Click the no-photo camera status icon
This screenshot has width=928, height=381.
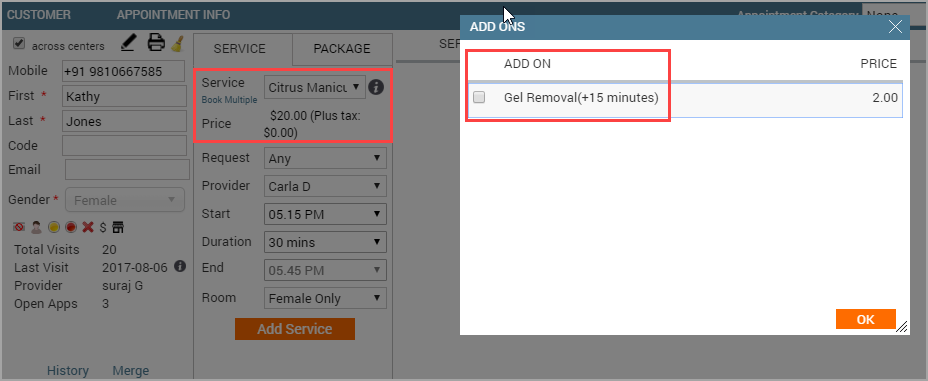click(19, 227)
